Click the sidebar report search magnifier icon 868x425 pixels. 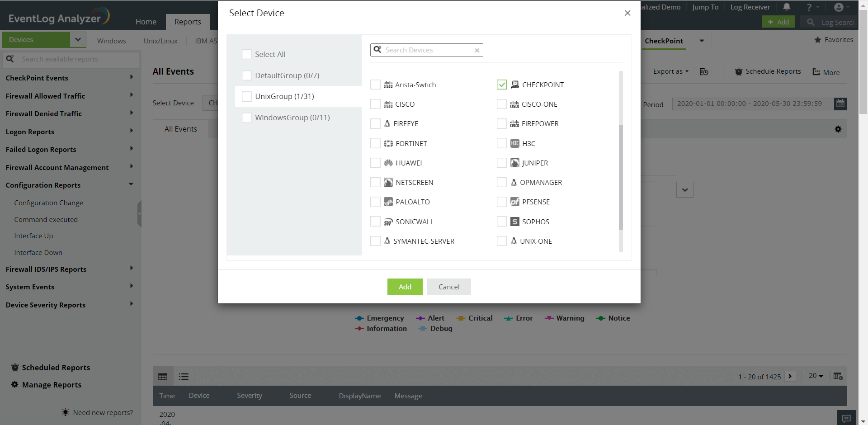[x=10, y=59]
